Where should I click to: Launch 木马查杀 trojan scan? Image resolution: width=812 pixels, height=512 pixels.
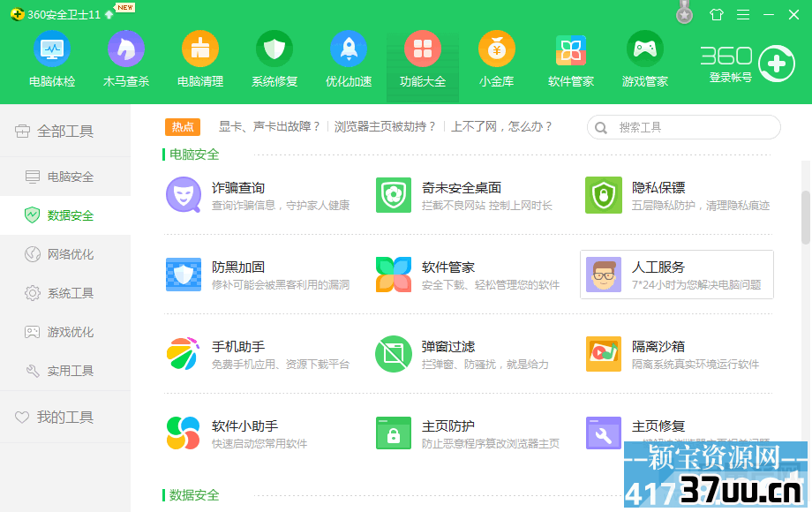(x=126, y=49)
